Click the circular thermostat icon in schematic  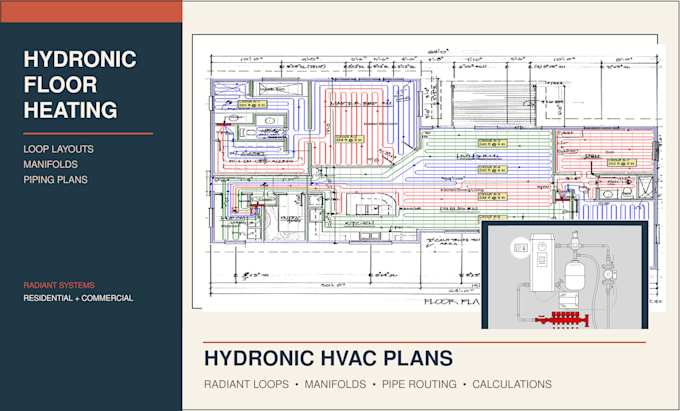pyautogui.click(x=520, y=248)
